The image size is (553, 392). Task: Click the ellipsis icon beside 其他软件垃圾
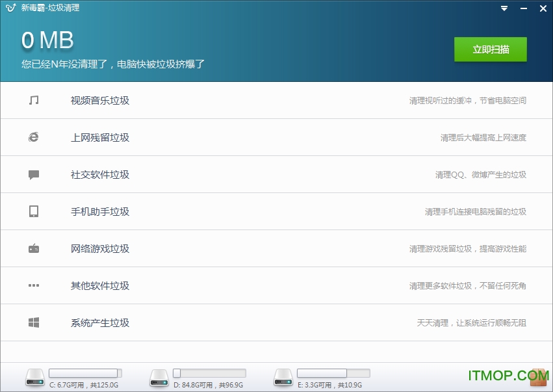34,285
